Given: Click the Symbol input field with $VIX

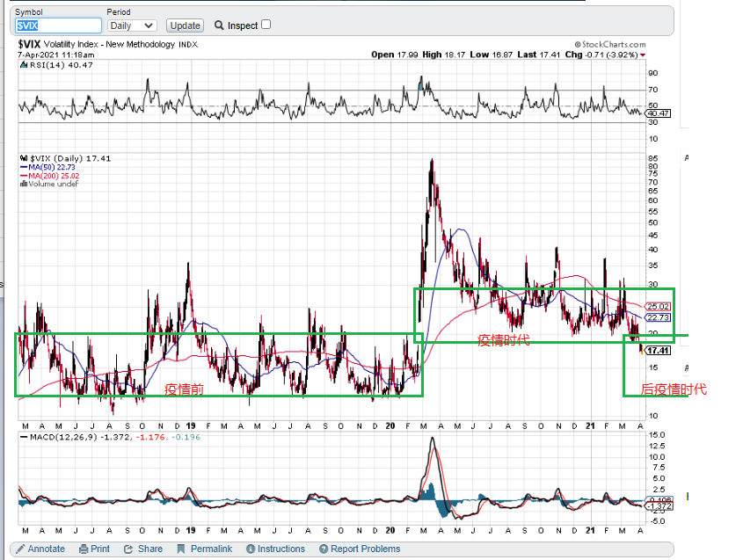Looking at the screenshot, I should 57,25.
